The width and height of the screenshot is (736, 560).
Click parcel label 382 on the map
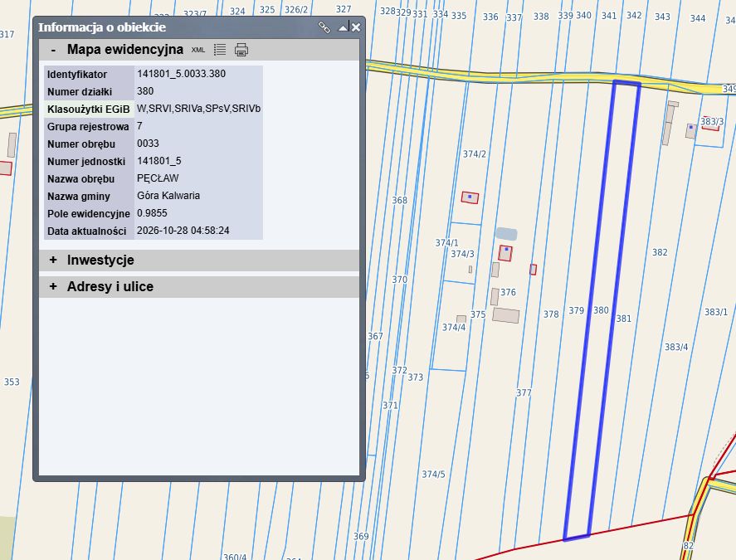tap(660, 252)
